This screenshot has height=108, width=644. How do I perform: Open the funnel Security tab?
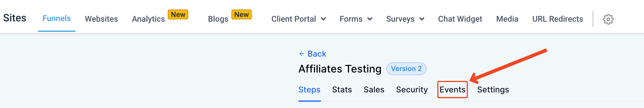pos(412,90)
